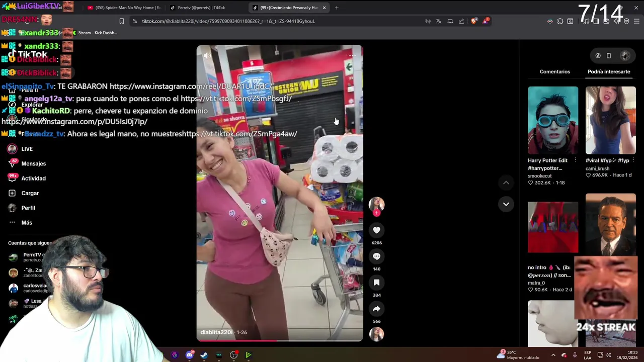The height and width of the screenshot is (362, 644).
Task: Go to the previous video arrow
Action: [x=506, y=183]
